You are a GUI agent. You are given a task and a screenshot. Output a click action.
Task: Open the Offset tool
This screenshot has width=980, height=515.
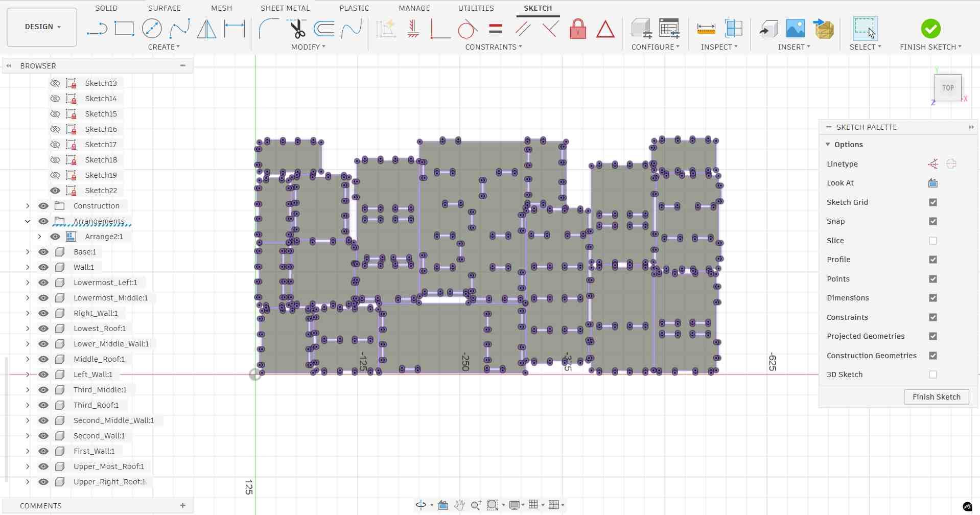pos(323,29)
